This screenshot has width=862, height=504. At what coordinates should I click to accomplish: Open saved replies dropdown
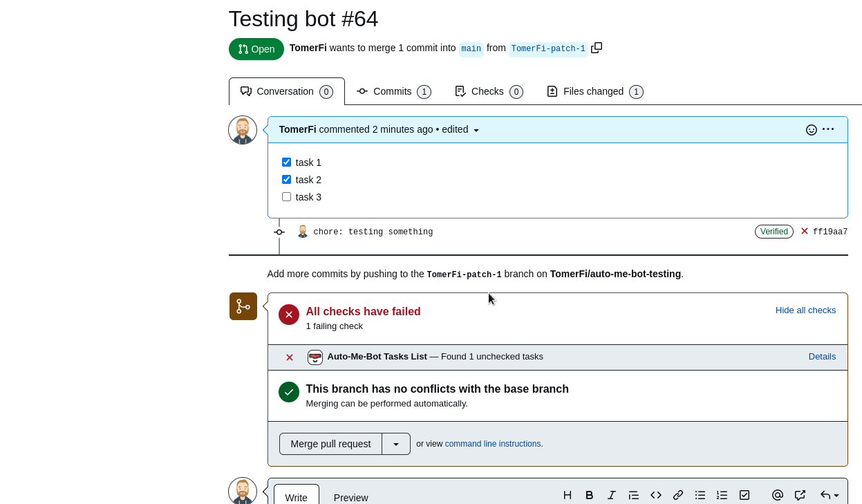click(x=830, y=495)
